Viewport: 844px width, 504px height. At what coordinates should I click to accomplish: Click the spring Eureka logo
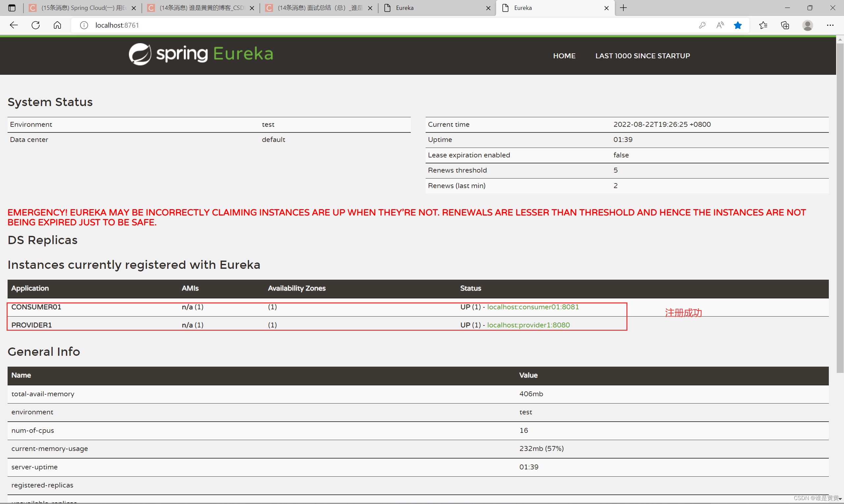201,54
